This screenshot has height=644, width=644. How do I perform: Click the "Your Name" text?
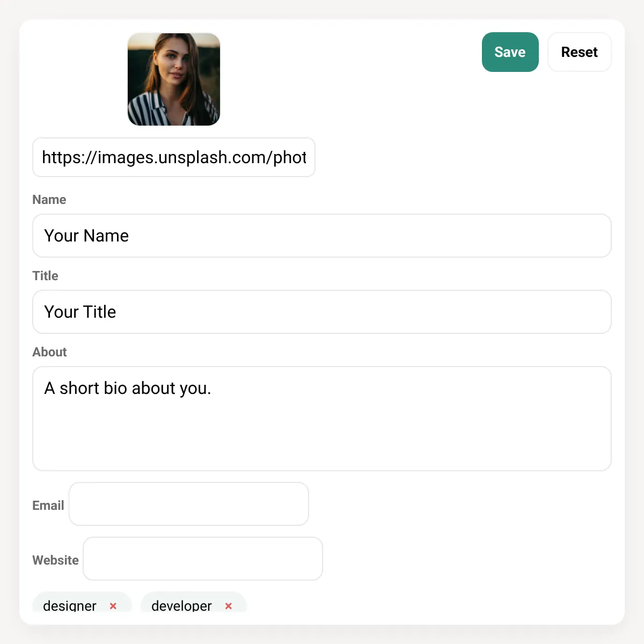tap(86, 236)
